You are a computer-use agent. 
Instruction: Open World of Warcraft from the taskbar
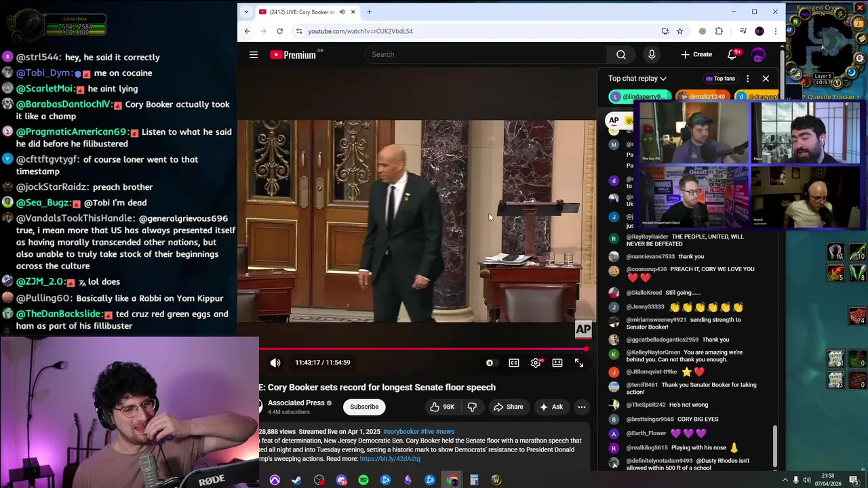(496, 481)
